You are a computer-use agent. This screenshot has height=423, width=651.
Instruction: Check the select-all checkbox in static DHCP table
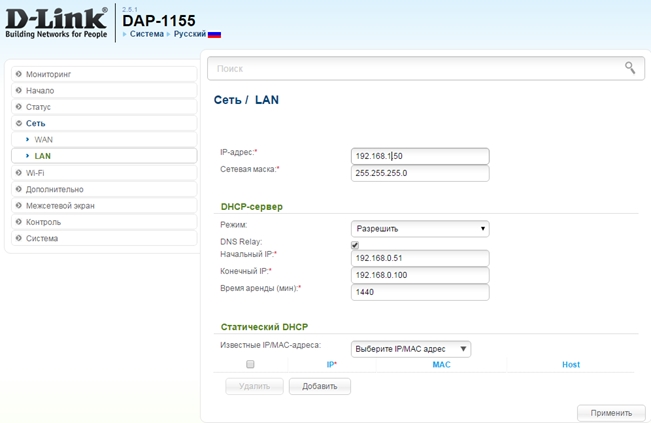point(250,365)
